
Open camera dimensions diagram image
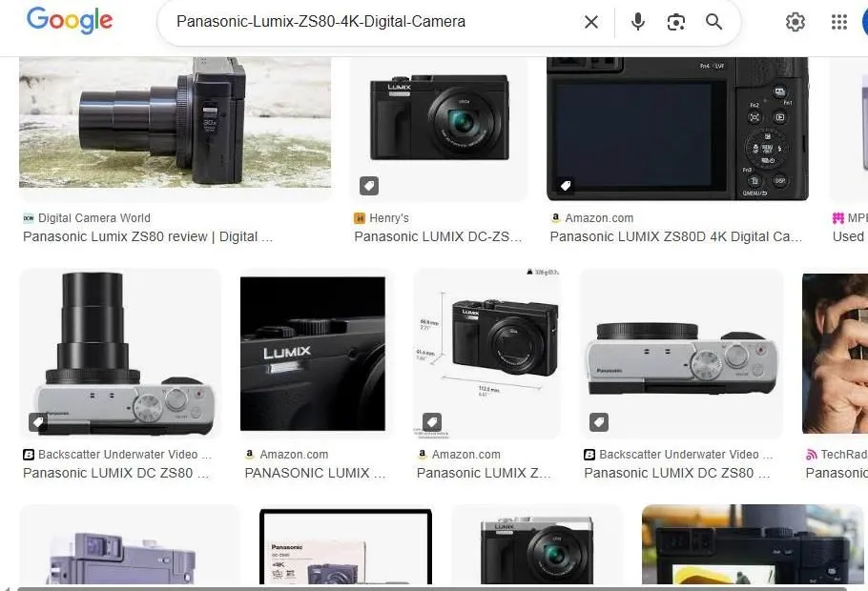click(487, 354)
